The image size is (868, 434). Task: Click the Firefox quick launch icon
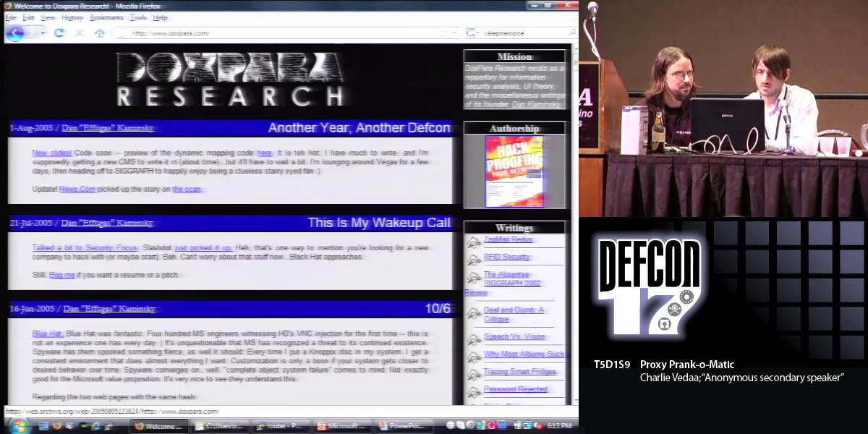coord(57,426)
